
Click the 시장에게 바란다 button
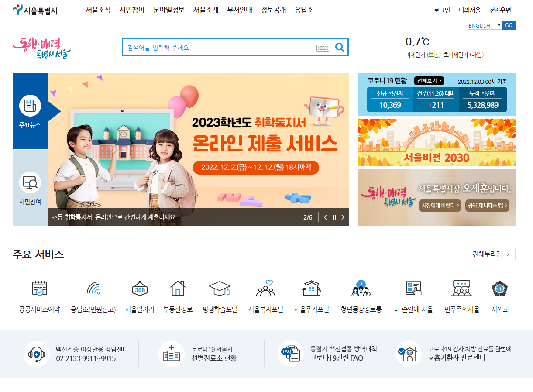440,206
